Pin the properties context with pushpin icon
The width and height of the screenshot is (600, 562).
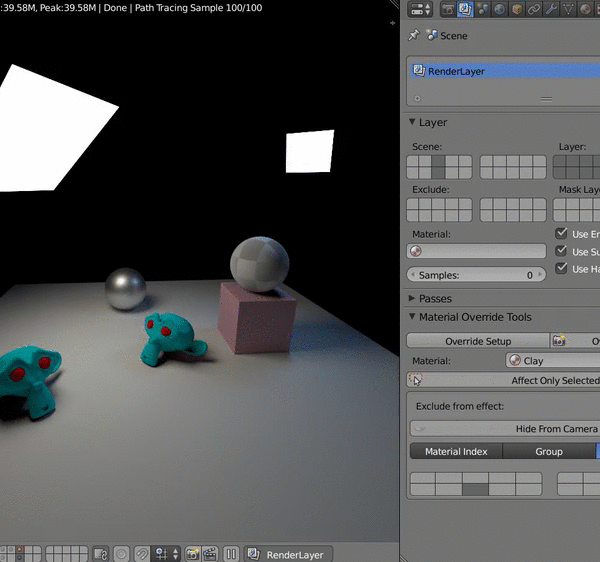(414, 36)
